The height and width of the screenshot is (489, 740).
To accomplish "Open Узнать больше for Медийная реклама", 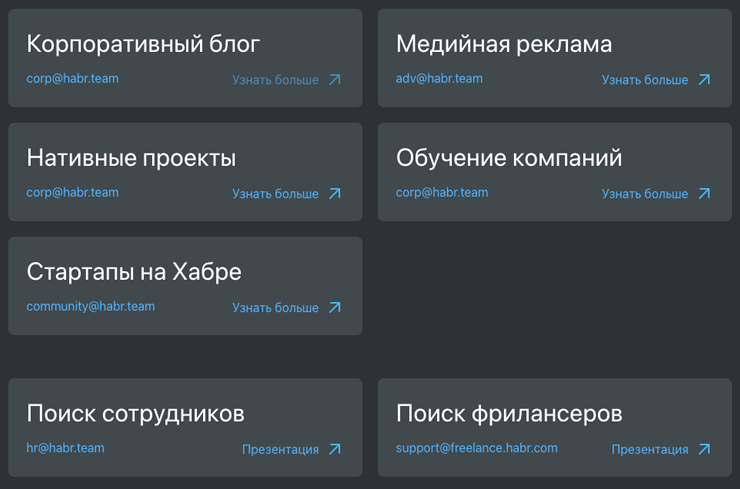I will pos(644,80).
